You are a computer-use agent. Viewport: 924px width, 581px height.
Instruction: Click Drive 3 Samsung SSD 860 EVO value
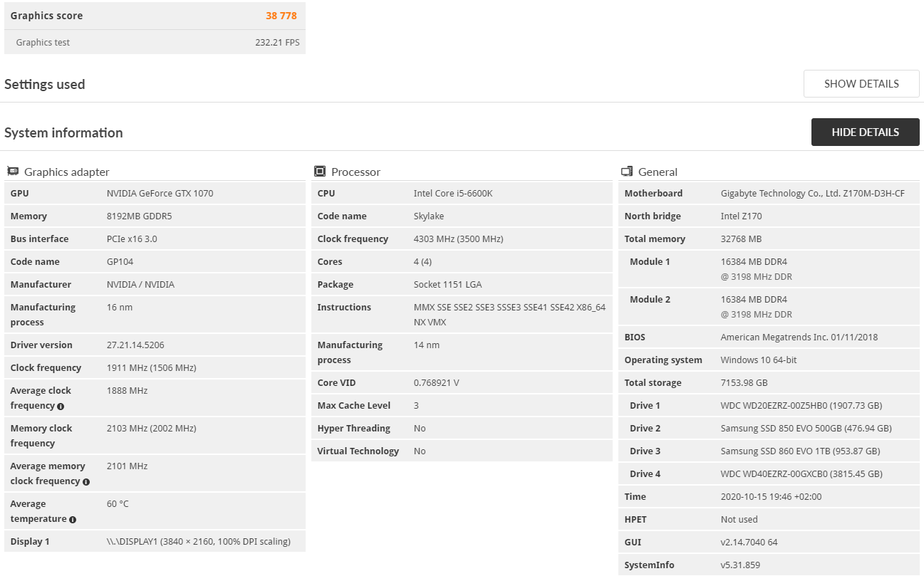[x=800, y=451]
